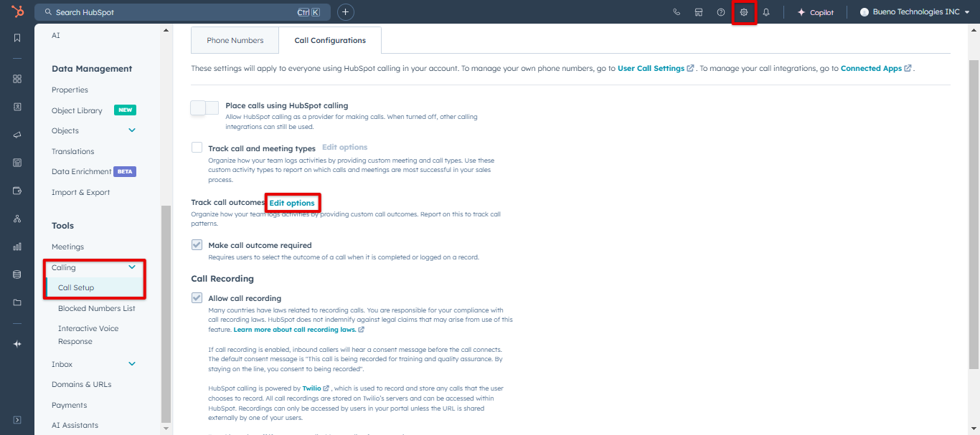The width and height of the screenshot is (980, 435).
Task: Open the Data Management database icon
Action: click(x=17, y=274)
